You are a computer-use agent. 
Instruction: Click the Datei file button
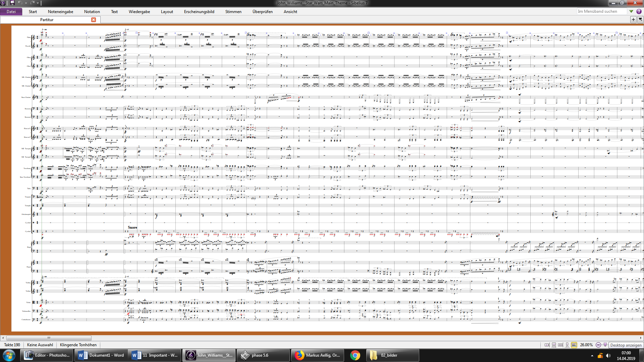click(11, 12)
